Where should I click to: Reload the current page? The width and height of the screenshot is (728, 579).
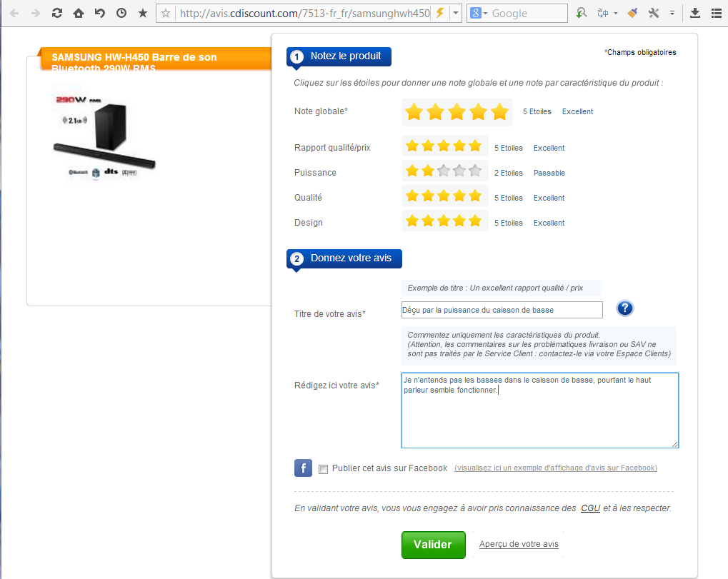point(57,13)
